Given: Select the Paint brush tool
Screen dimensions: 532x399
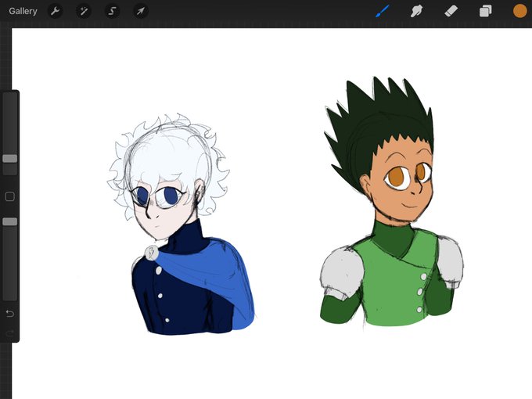Looking at the screenshot, I should pos(383,11).
